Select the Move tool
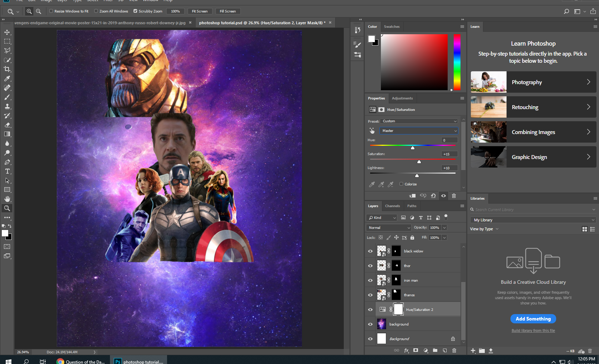 pos(7,32)
